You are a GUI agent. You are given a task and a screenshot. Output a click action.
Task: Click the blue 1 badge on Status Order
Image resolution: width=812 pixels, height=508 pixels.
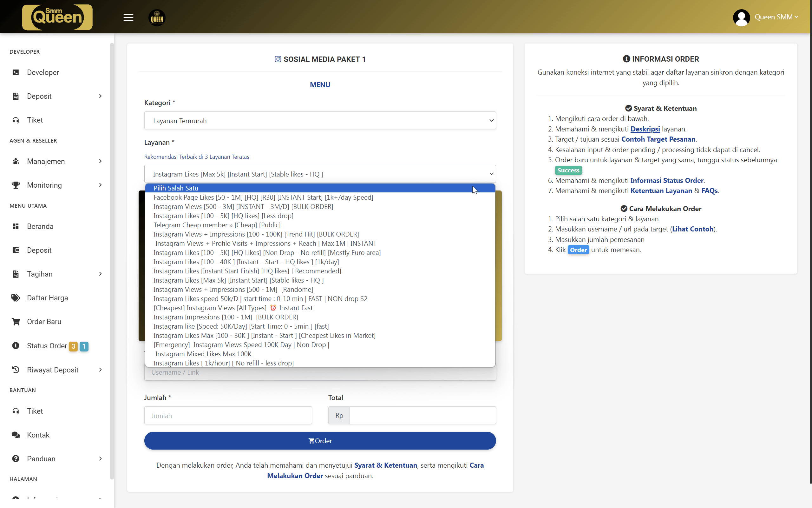point(84,346)
